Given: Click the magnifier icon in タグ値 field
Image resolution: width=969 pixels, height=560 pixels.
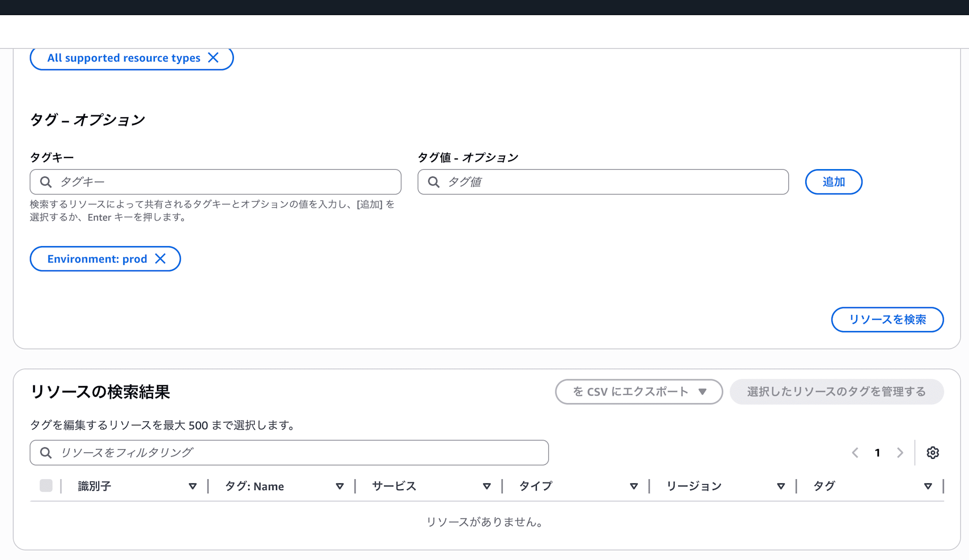Looking at the screenshot, I should click(435, 182).
